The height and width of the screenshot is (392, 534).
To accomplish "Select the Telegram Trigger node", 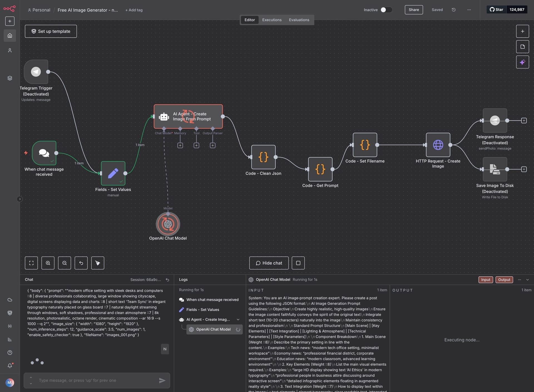I will pos(36,72).
